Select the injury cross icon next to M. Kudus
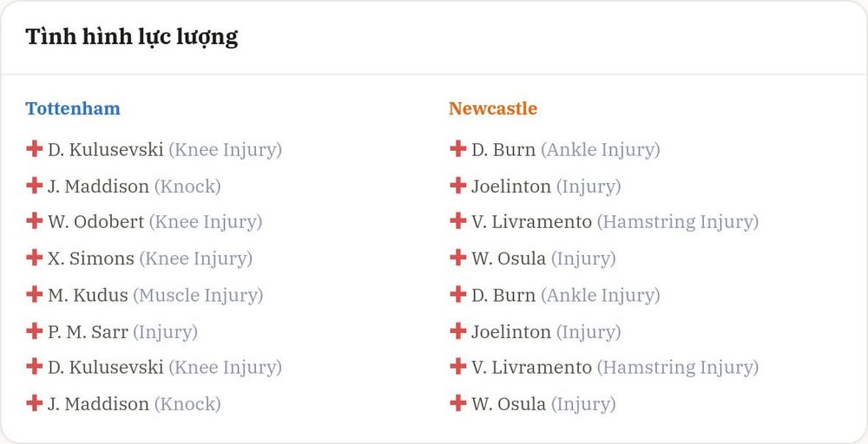 (35, 294)
